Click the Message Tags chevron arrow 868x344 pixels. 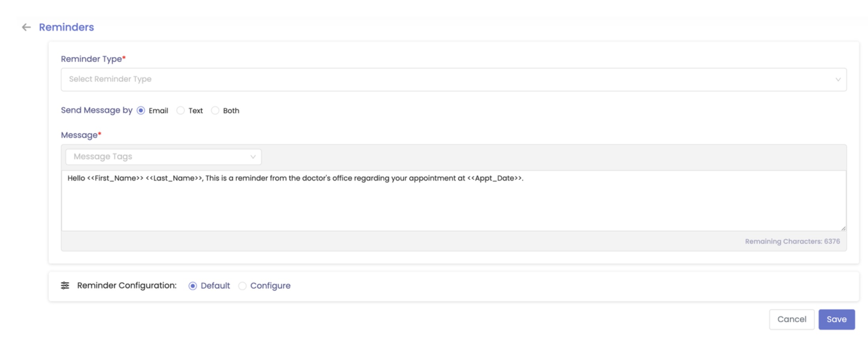pyautogui.click(x=253, y=157)
